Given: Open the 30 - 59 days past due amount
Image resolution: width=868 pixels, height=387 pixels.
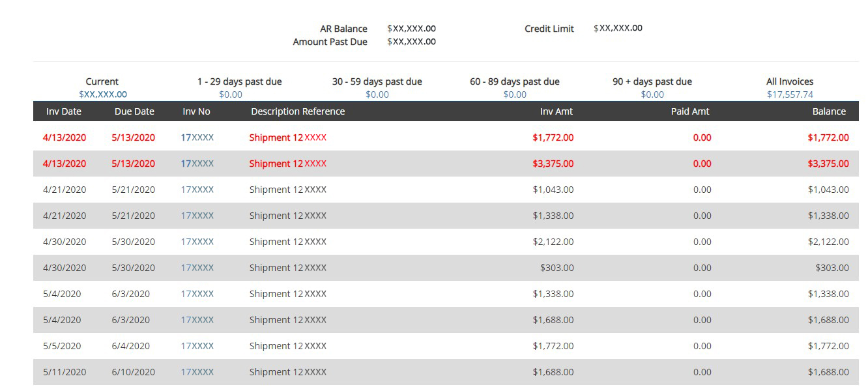Looking at the screenshot, I should point(377,94).
